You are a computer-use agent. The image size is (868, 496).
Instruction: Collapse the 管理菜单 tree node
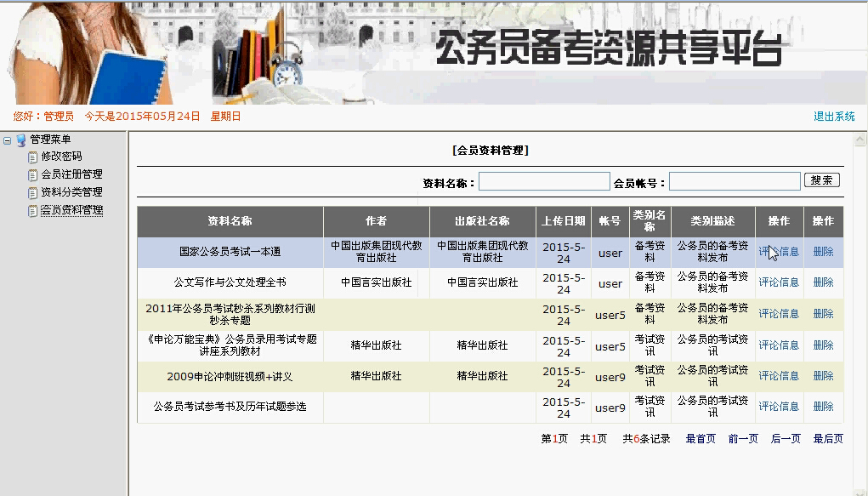[7, 140]
